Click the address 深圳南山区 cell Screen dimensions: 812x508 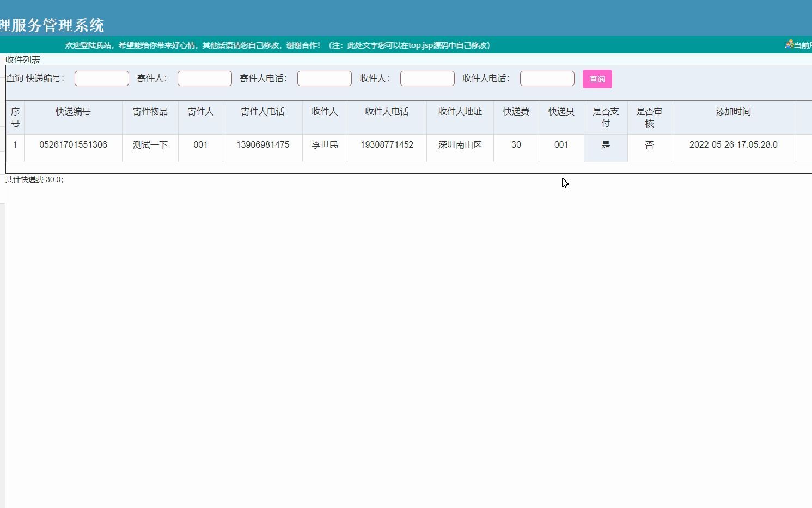[x=460, y=144]
